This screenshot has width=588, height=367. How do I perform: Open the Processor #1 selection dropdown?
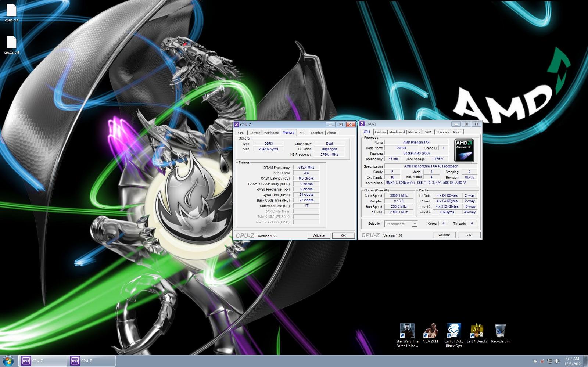point(401,224)
